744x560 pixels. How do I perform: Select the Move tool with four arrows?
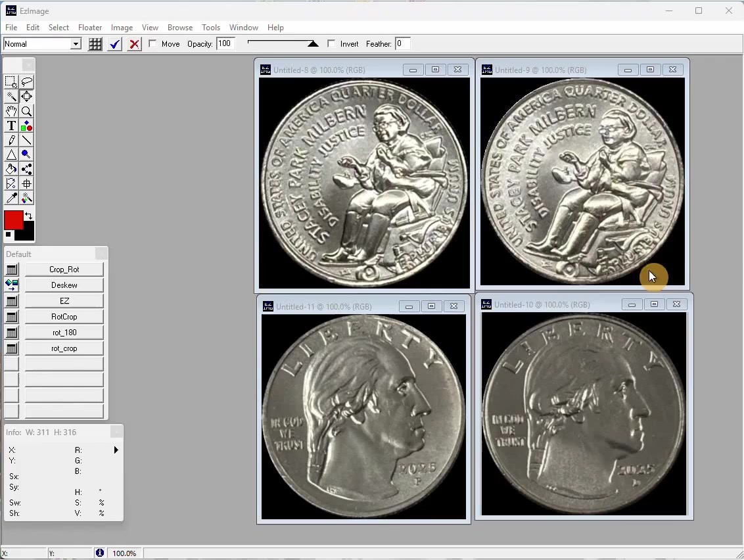26,97
